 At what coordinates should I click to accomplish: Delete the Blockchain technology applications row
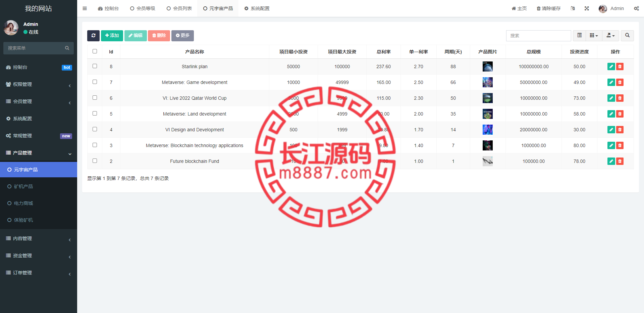[x=620, y=145]
